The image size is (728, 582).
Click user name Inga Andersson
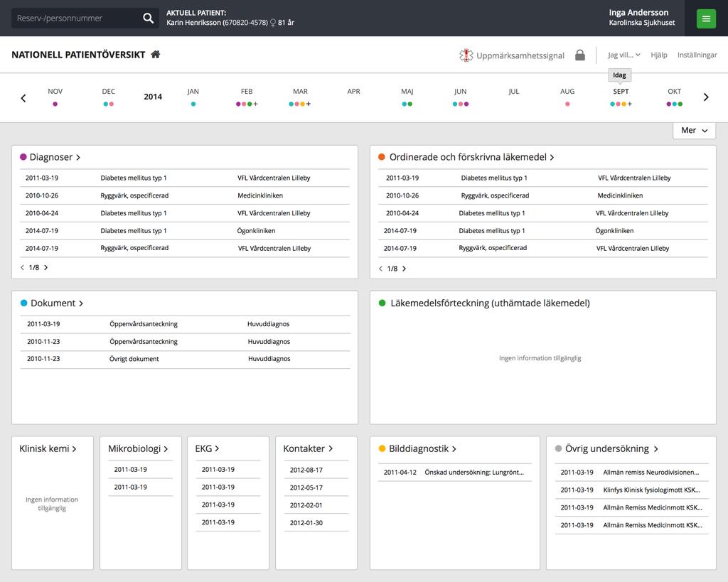click(638, 13)
